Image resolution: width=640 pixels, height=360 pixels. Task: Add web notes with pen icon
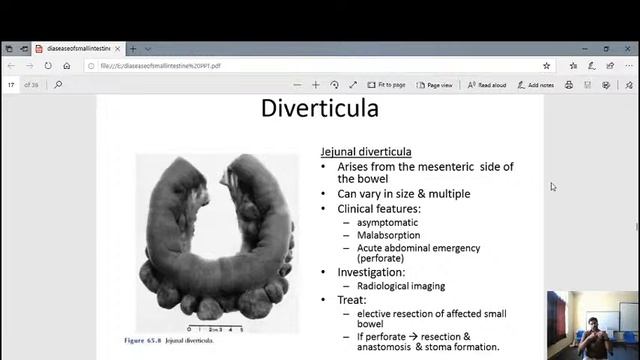592,66
